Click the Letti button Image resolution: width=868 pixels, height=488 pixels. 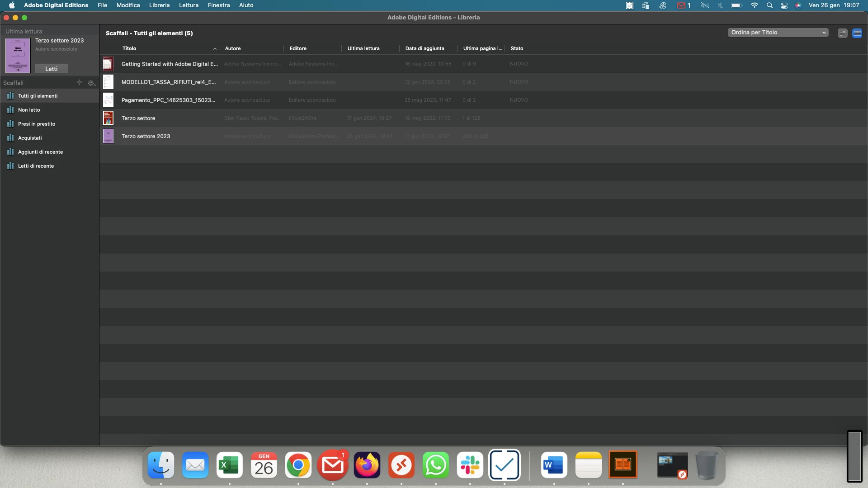(x=51, y=69)
